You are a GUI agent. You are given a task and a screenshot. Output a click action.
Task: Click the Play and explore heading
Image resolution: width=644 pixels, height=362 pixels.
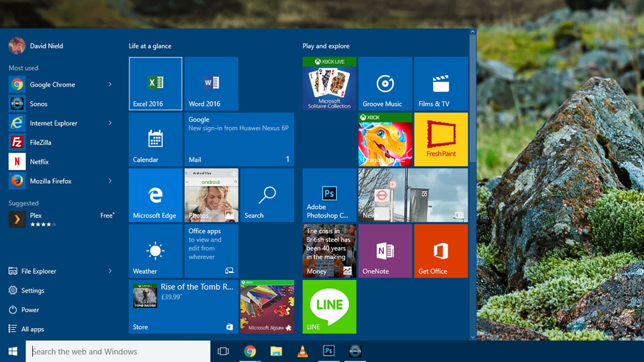[326, 46]
